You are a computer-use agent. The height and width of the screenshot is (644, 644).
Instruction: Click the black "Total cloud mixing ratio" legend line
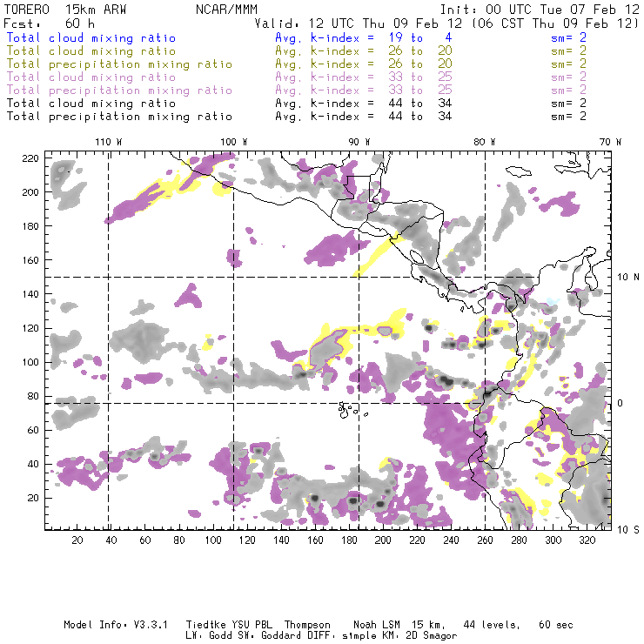[91, 104]
